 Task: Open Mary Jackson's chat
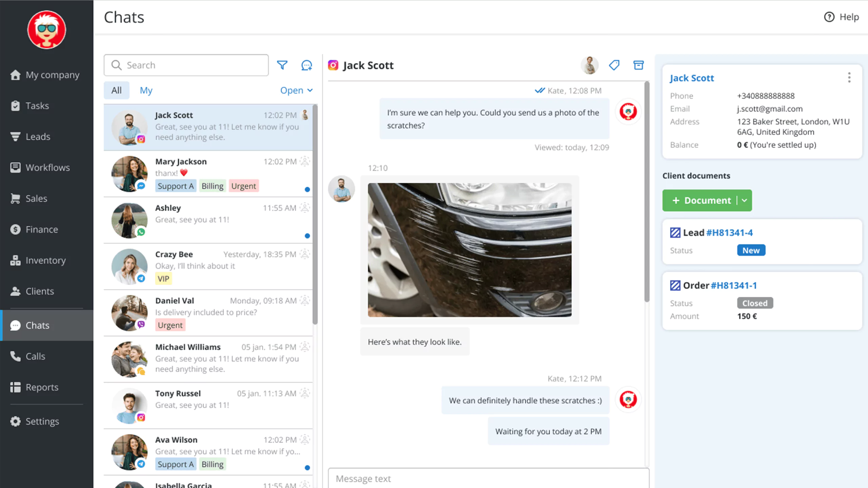coord(208,174)
